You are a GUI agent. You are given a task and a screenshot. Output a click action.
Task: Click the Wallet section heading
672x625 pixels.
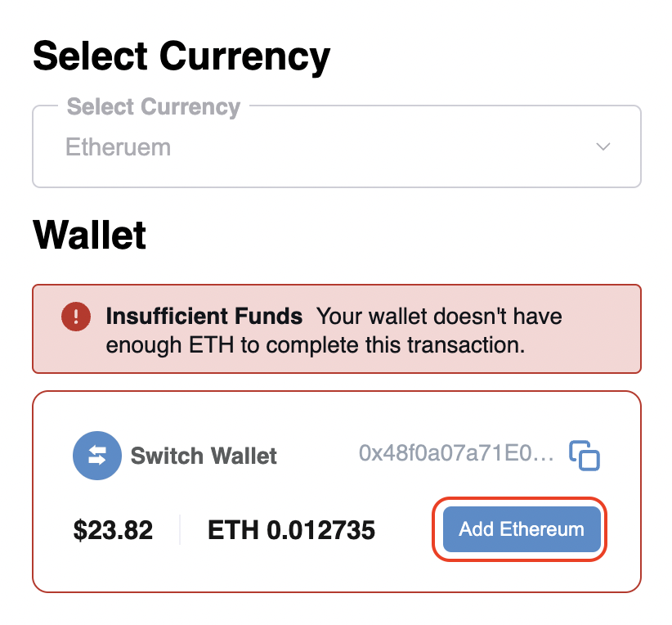click(90, 235)
